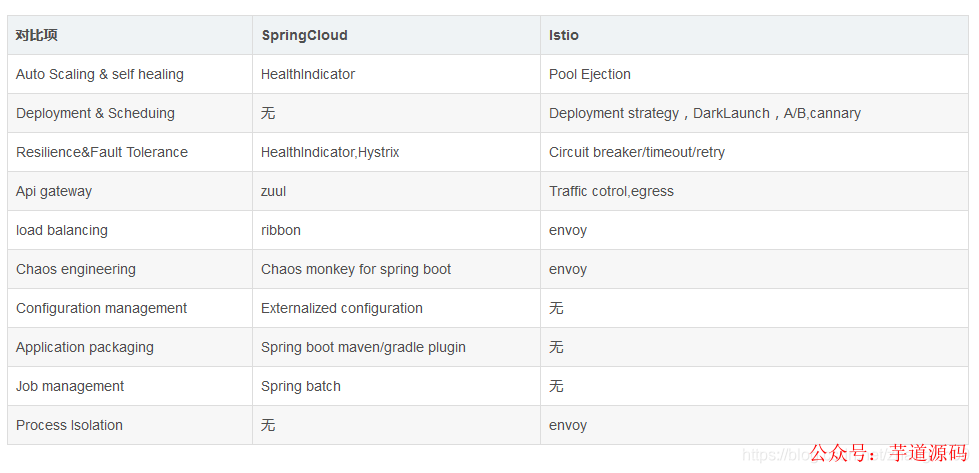This screenshot has width=979, height=473.
Task: Select the Process Isolation row label
Action: click(69, 425)
